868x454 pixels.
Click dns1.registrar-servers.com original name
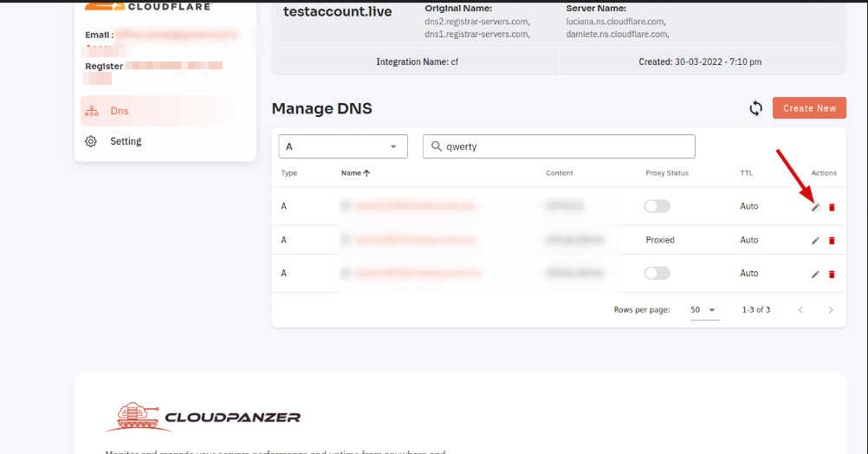[x=477, y=34]
